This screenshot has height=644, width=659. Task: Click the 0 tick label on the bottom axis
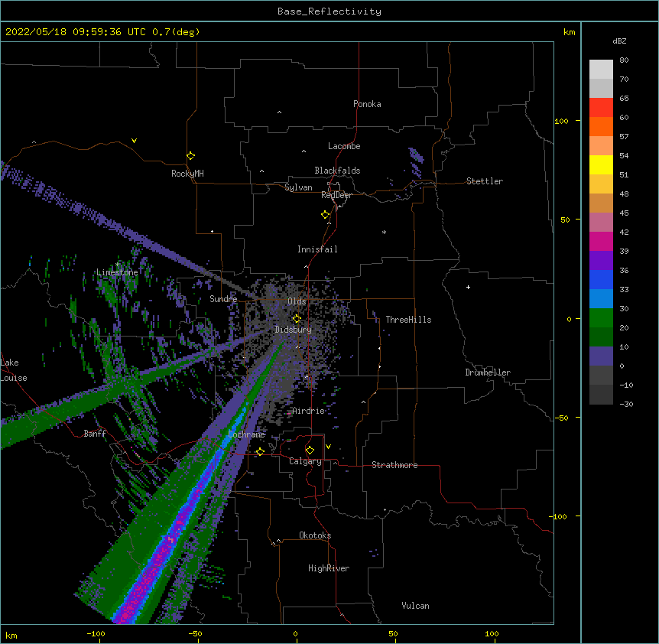point(295,633)
